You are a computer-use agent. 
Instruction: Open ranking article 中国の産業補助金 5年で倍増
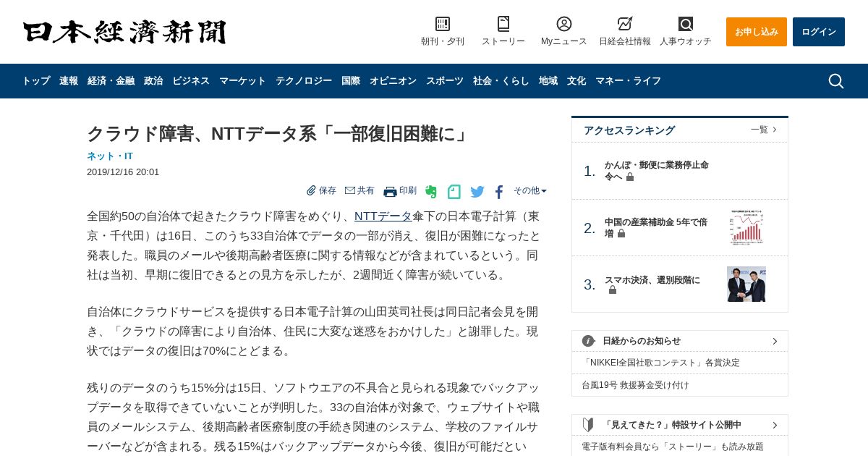(x=656, y=227)
